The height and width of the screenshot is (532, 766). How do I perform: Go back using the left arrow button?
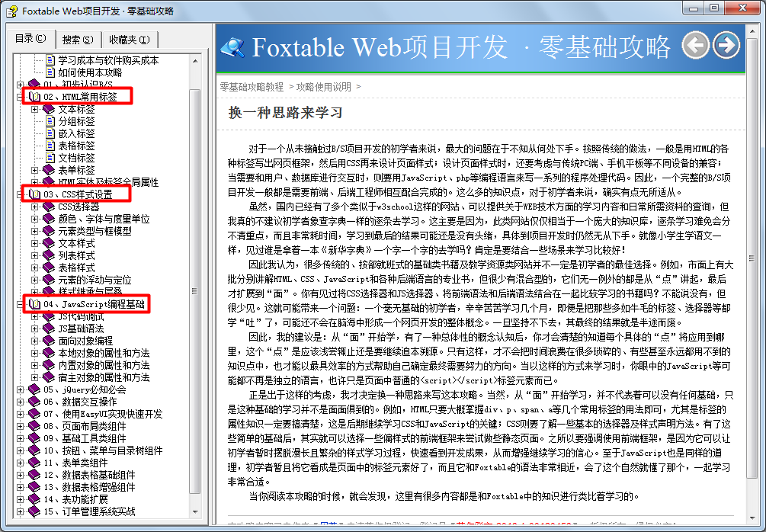coord(696,45)
